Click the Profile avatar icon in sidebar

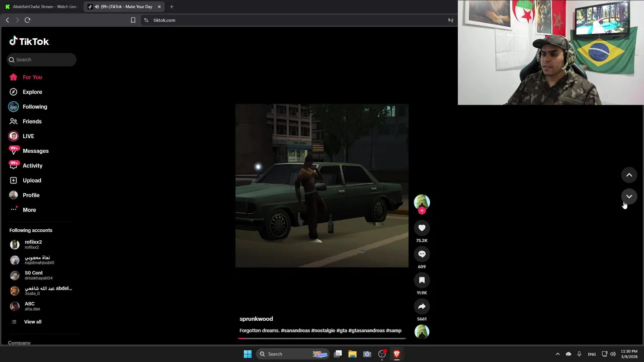pyautogui.click(x=14, y=195)
